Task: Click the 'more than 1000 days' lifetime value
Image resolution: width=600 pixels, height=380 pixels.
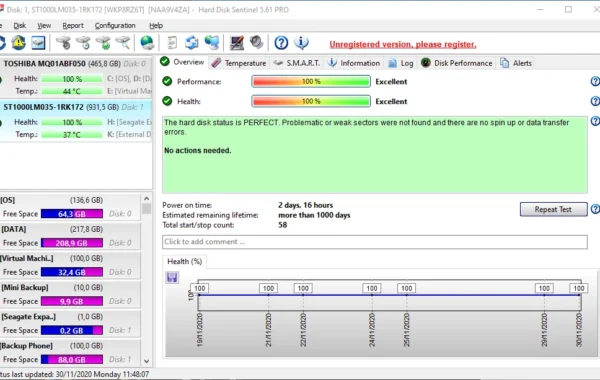Action: click(314, 215)
